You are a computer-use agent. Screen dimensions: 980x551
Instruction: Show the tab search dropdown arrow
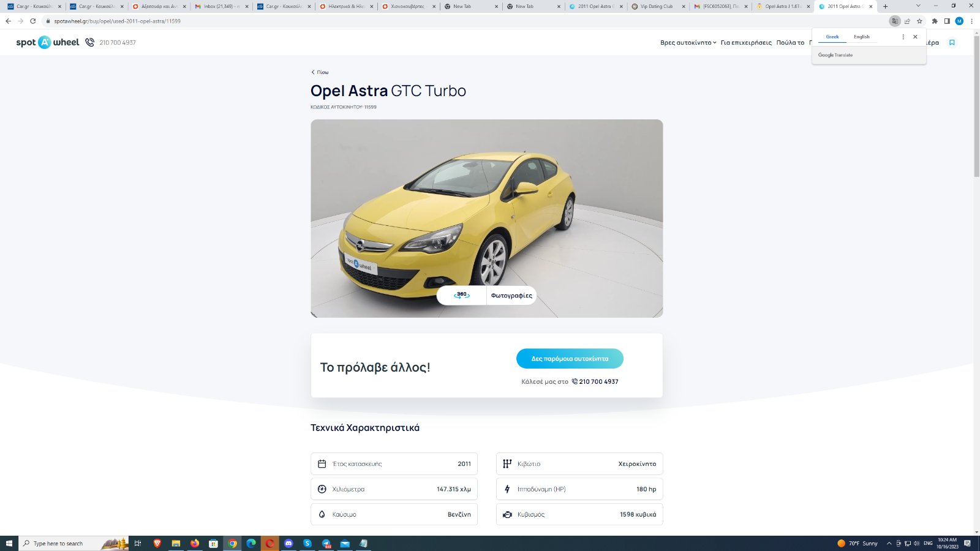(x=918, y=6)
